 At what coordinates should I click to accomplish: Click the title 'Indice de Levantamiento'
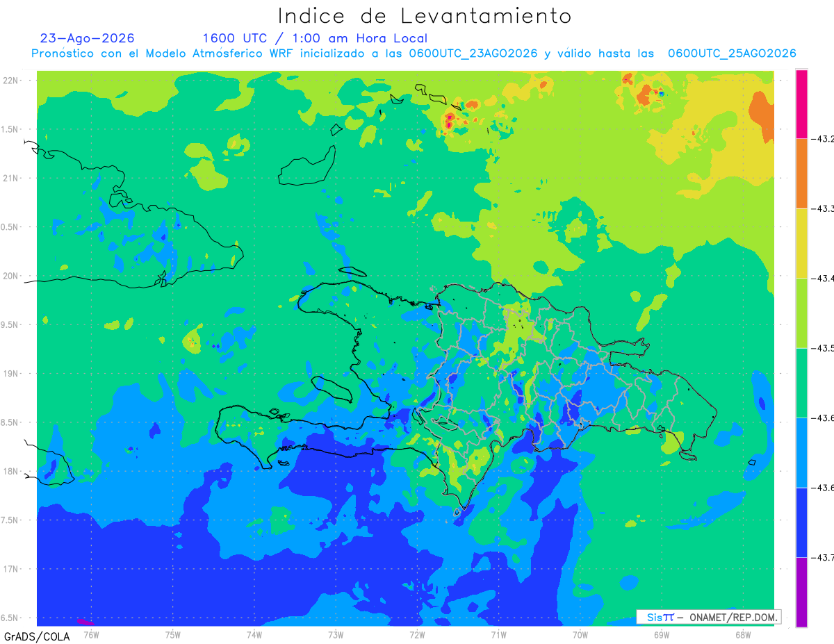[425, 15]
